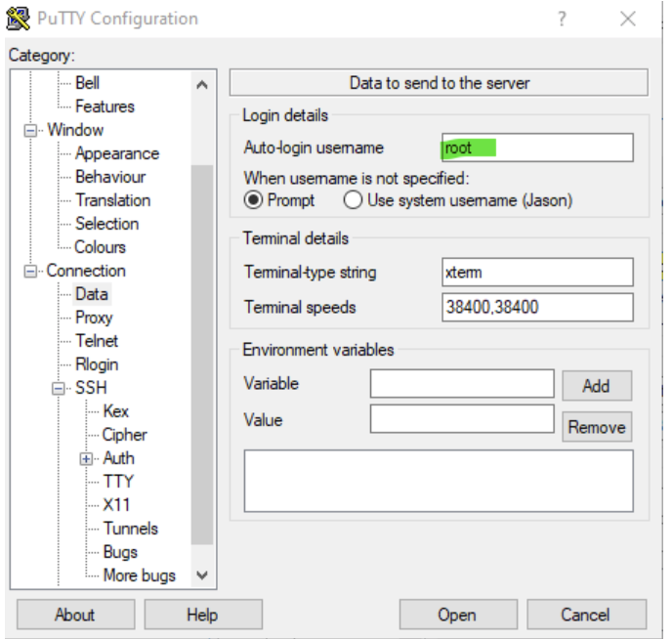
Task: Open the Proxy settings
Action: pyautogui.click(x=94, y=318)
